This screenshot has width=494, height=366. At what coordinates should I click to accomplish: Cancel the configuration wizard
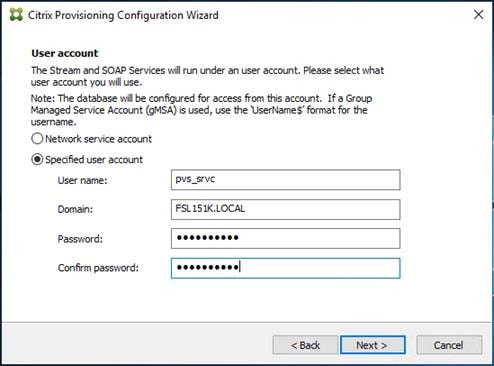(449, 345)
